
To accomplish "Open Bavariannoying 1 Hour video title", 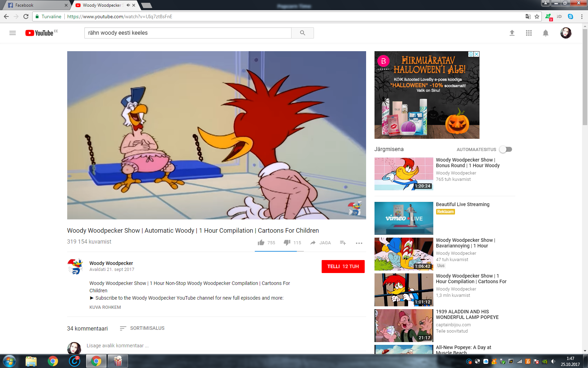I will pyautogui.click(x=465, y=243).
